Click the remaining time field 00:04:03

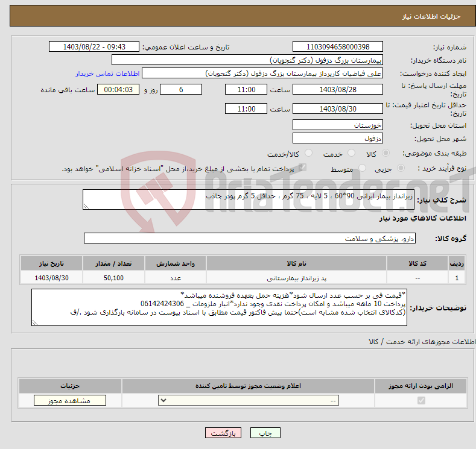click(118, 89)
